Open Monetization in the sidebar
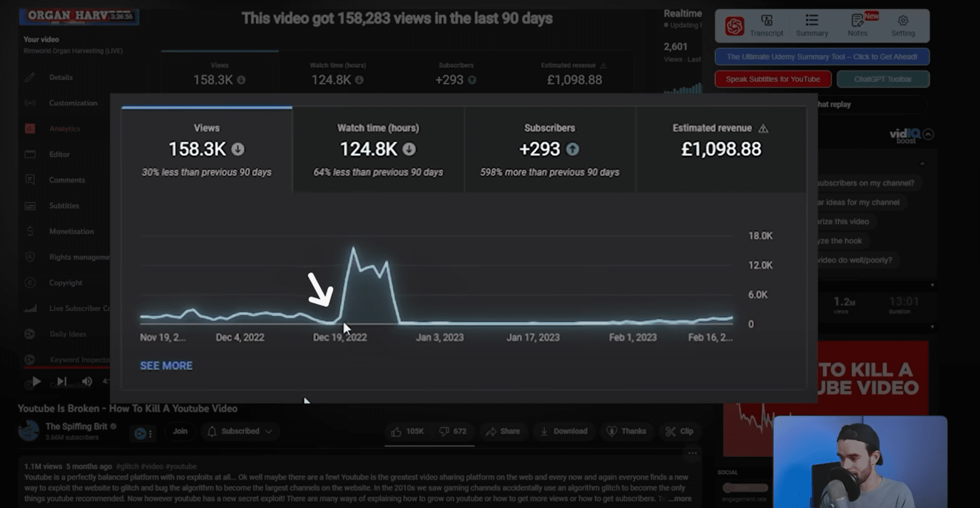The image size is (980, 508). click(x=71, y=231)
